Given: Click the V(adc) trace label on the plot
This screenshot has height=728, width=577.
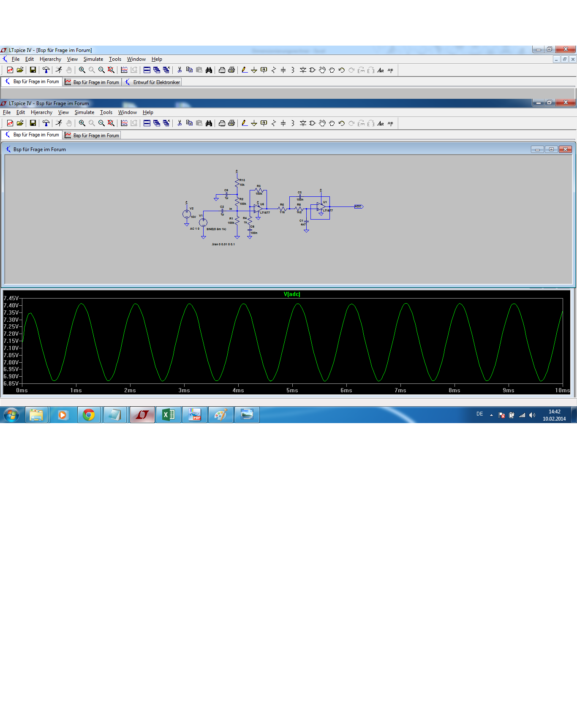Looking at the screenshot, I should point(292,294).
